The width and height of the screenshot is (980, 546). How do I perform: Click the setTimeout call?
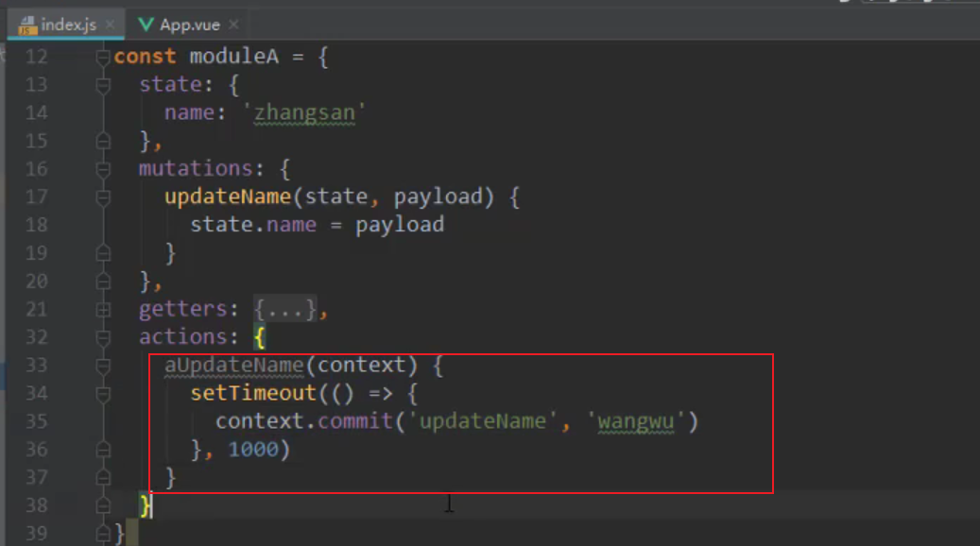pyautogui.click(x=253, y=394)
